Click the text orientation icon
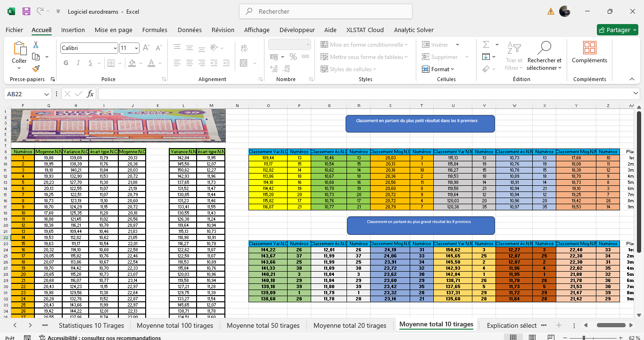Viewport: 644px width, 340px height. (x=215, y=47)
